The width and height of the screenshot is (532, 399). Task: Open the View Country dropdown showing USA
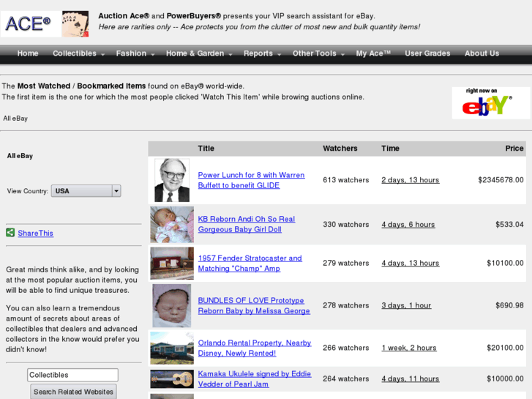pos(86,191)
